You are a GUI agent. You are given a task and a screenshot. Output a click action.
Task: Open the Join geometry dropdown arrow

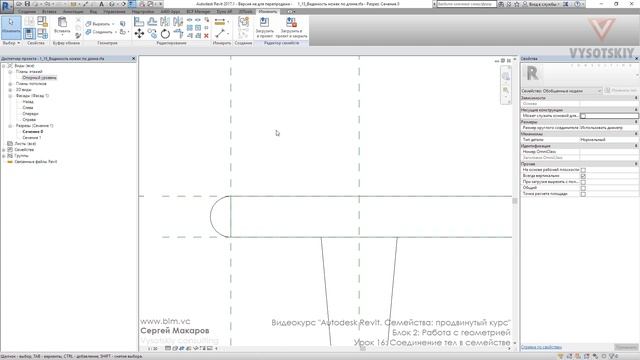pos(116,32)
